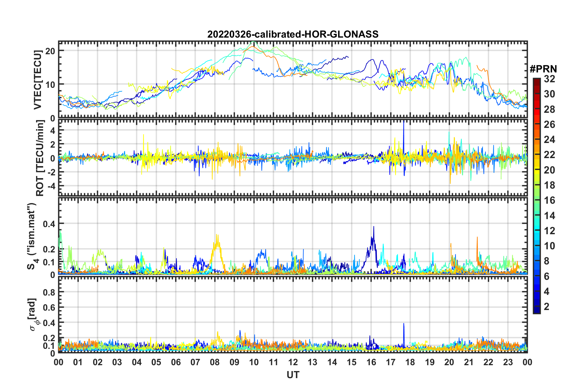Click x-axis tick label 04
The width and height of the screenshot is (586, 392).
136,362
